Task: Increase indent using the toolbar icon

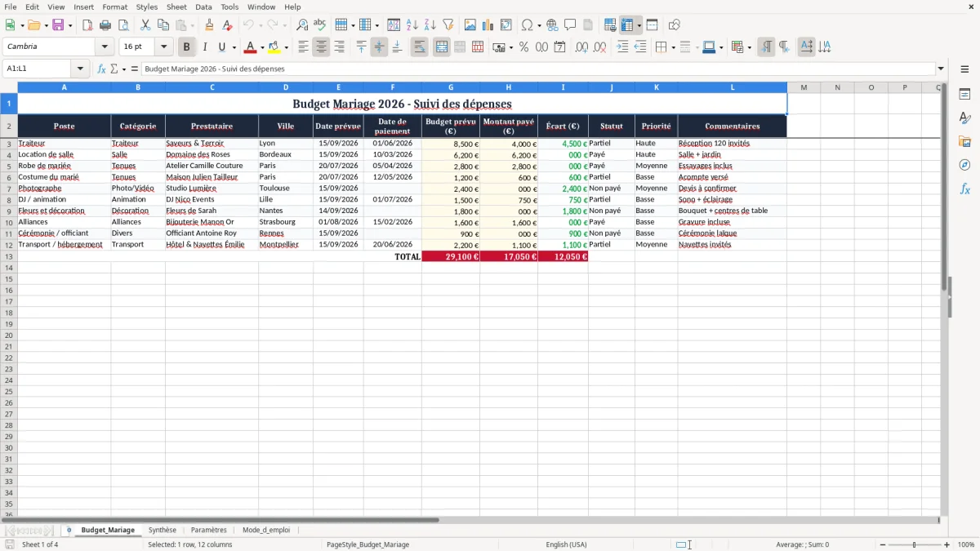Action: (x=622, y=47)
